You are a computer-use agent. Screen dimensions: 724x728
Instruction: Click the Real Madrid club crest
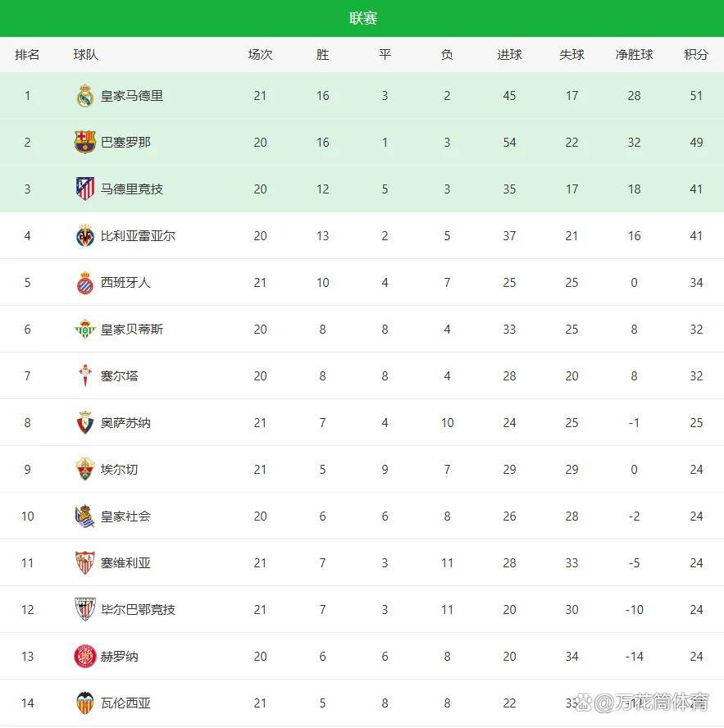(x=85, y=96)
